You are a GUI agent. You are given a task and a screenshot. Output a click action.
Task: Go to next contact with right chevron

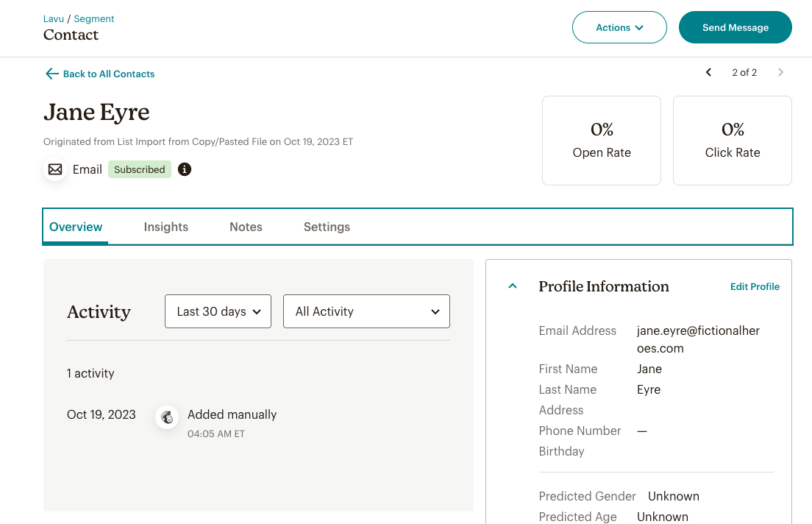[780, 73]
